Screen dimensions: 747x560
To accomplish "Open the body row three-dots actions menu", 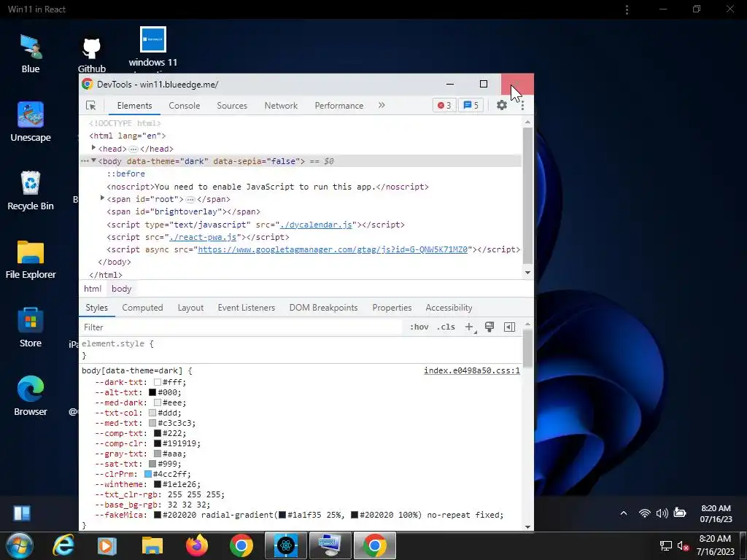I will click(x=85, y=161).
